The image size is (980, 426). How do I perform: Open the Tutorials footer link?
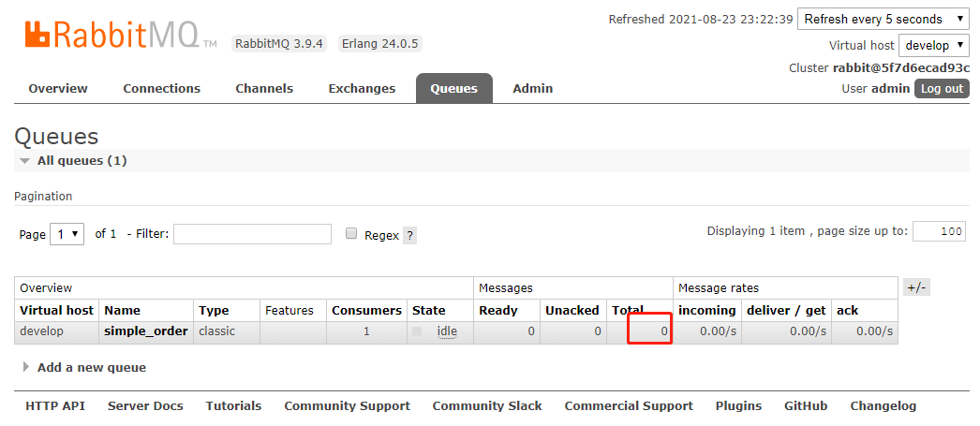click(233, 406)
